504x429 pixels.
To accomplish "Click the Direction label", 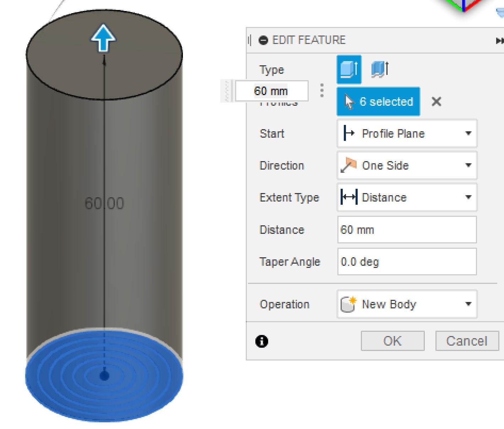I will 282,166.
